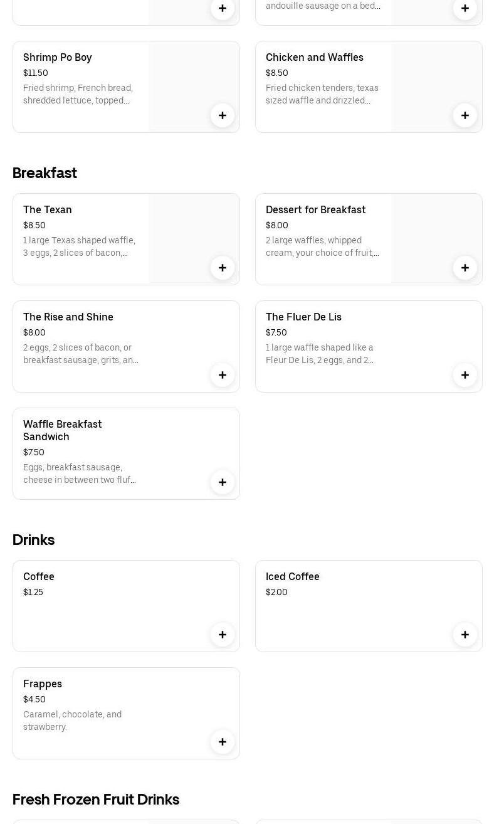This screenshot has width=504, height=824.
Task: Add Coffee to the cart
Action: click(223, 635)
